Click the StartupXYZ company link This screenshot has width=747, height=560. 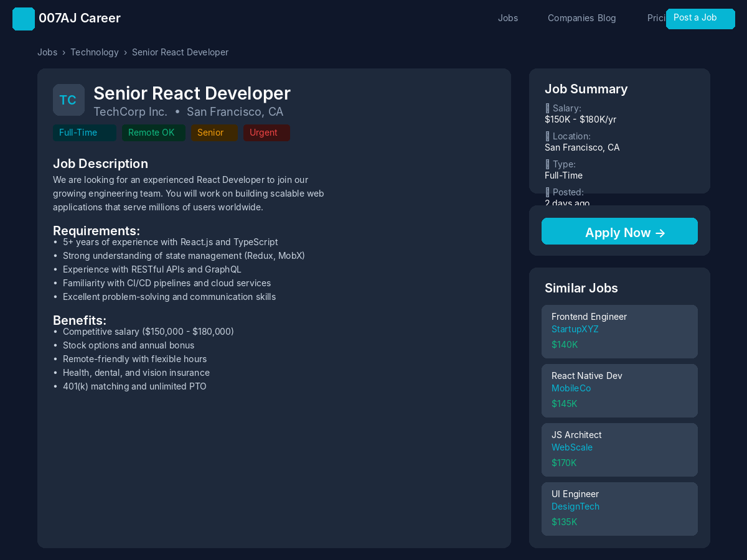[575, 329]
